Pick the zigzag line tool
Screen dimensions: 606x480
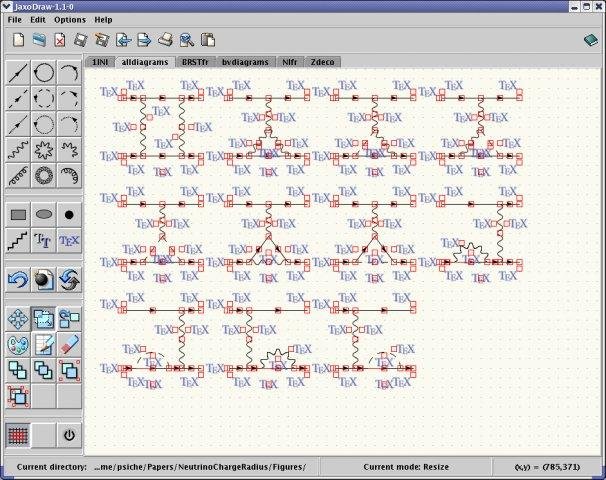(18, 240)
